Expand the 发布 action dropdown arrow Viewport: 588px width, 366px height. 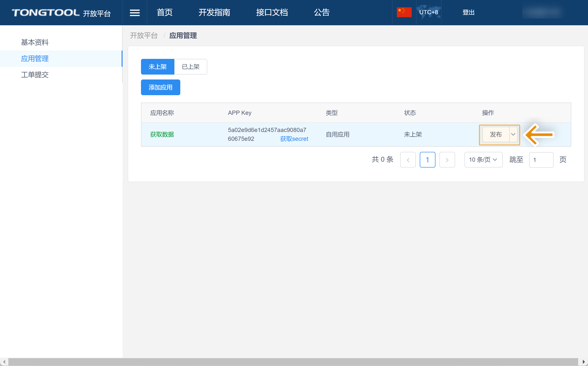(x=513, y=134)
